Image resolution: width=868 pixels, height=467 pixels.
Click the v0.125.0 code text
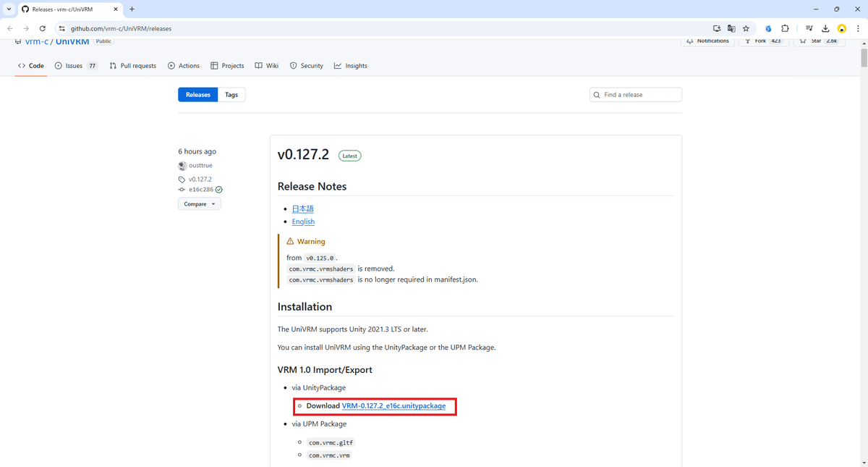point(320,258)
